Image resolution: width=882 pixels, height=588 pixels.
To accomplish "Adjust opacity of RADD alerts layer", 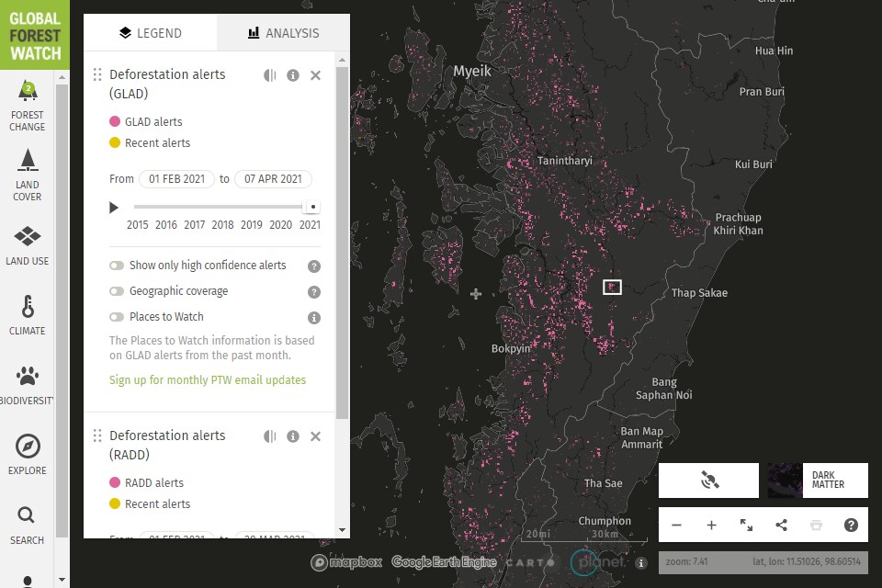I will [x=270, y=436].
